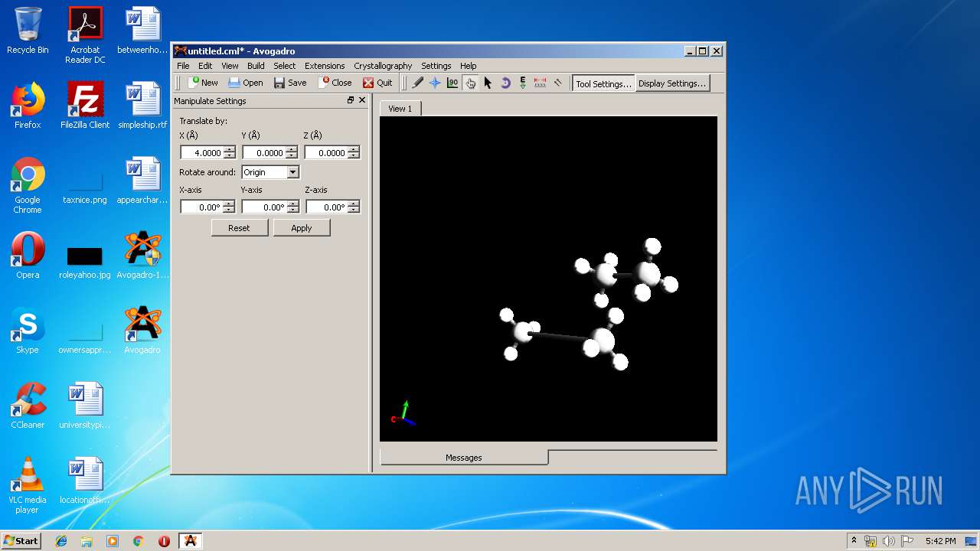980x551 pixels.
Task: Open the Avogadro desktop shortcut
Action: click(142, 331)
